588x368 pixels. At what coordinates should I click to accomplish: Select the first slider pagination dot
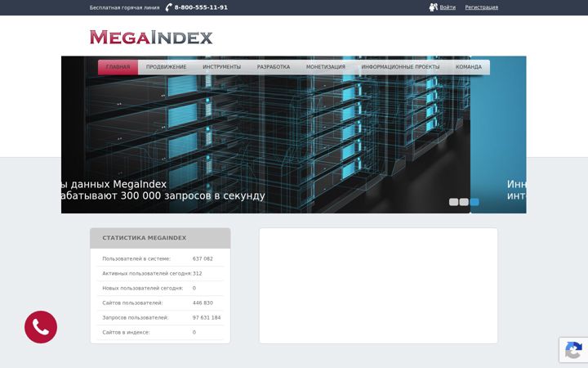(454, 202)
